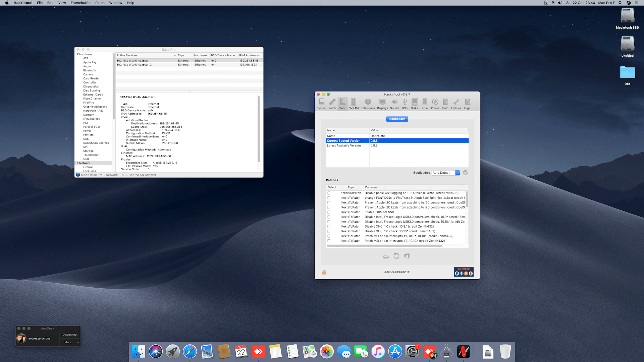Tick checkbox for Fresco Logic USB3.0 check 10.10.*

coord(329,222)
